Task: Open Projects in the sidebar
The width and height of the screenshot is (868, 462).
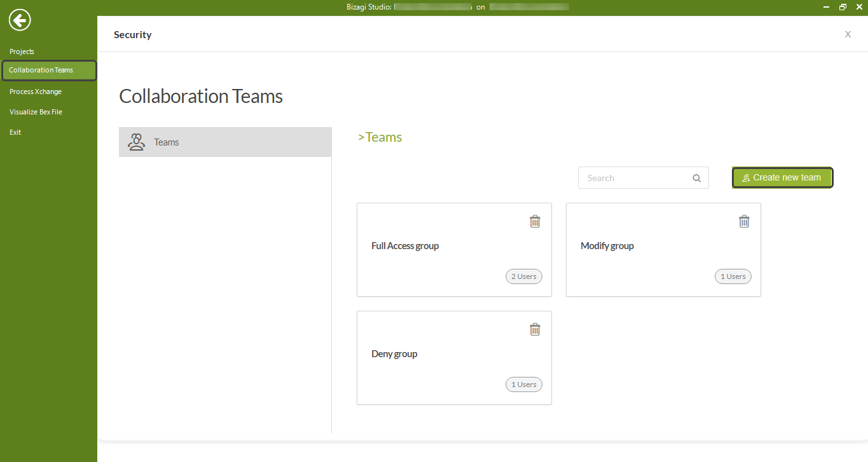Action: 22,51
